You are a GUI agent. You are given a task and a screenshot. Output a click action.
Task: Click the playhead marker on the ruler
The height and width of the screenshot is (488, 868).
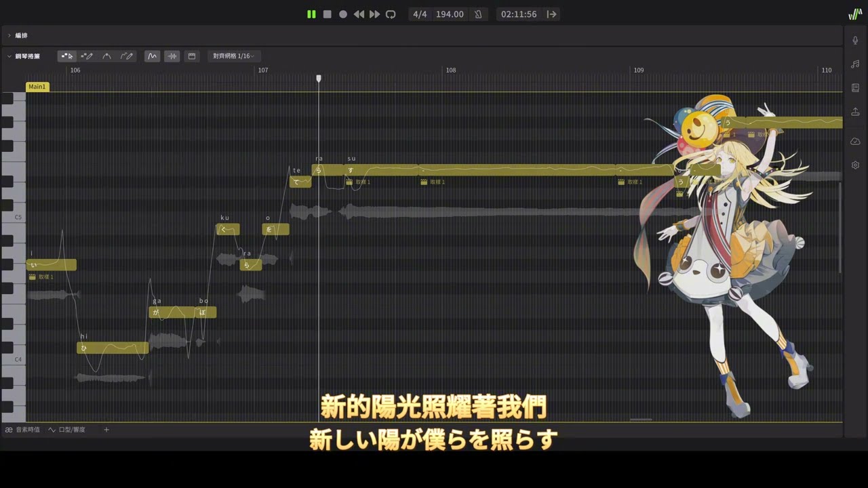(319, 79)
